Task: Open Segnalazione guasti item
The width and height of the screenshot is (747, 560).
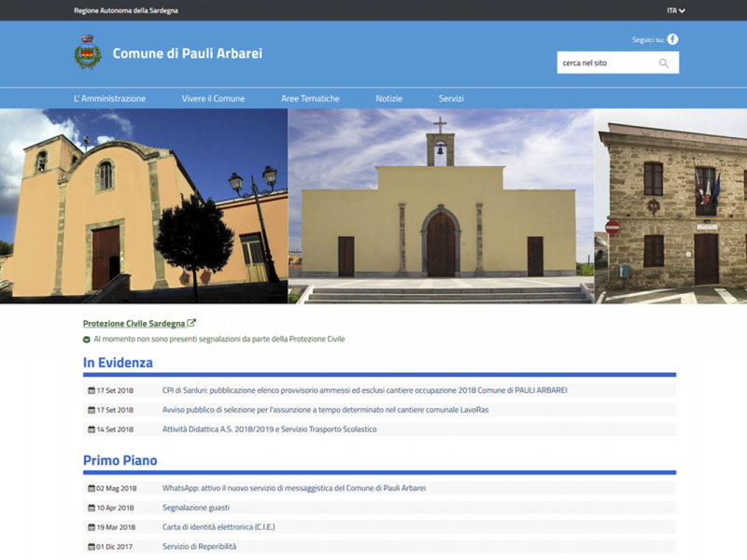Action: [196, 508]
